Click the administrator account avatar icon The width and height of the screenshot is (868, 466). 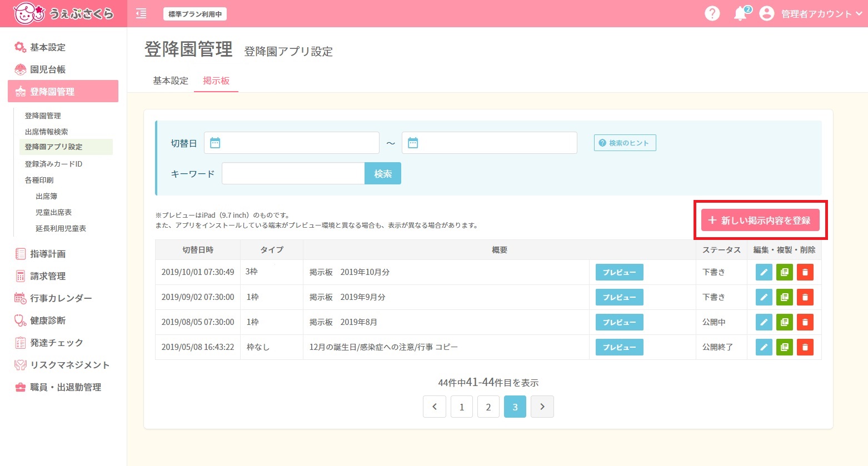pyautogui.click(x=766, y=13)
